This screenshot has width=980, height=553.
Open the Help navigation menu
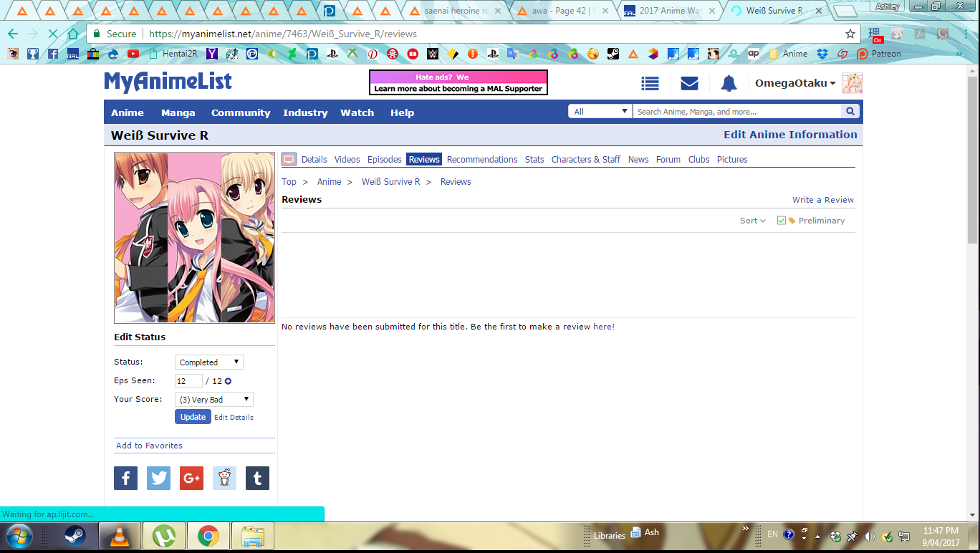(402, 112)
